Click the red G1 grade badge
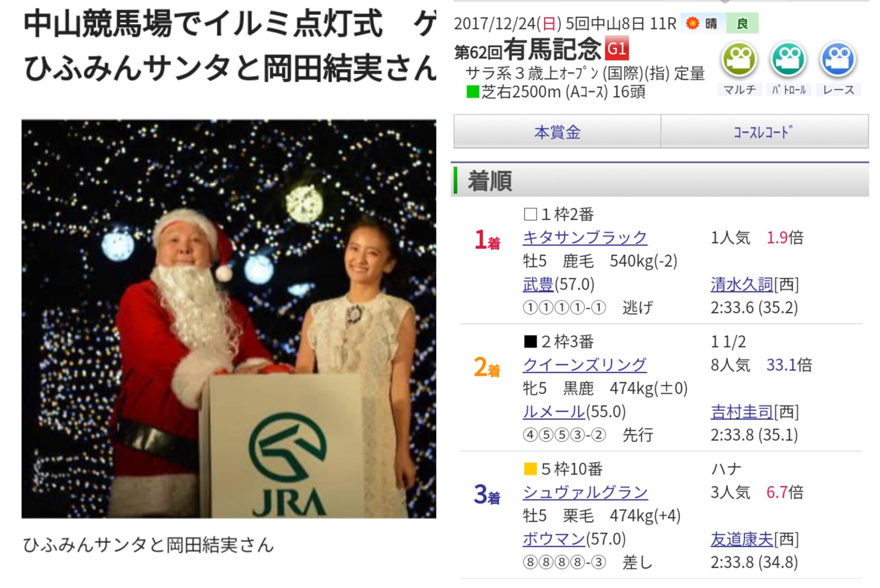 click(617, 49)
